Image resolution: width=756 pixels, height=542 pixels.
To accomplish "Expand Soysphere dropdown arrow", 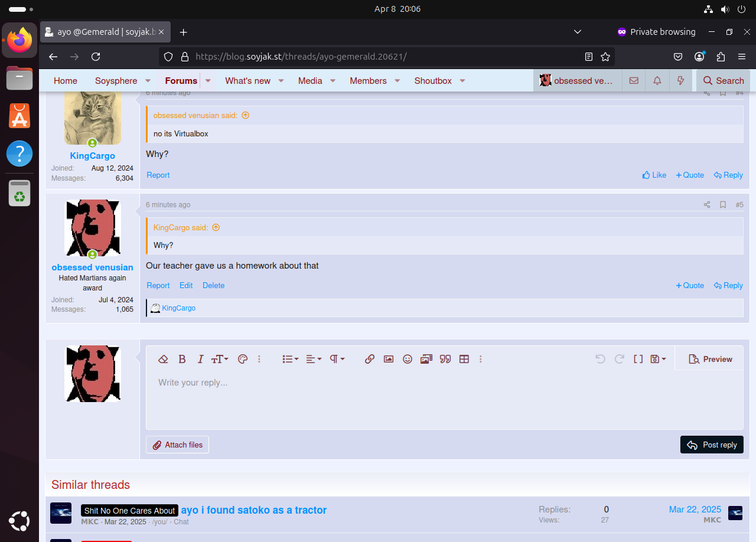I will [148, 81].
